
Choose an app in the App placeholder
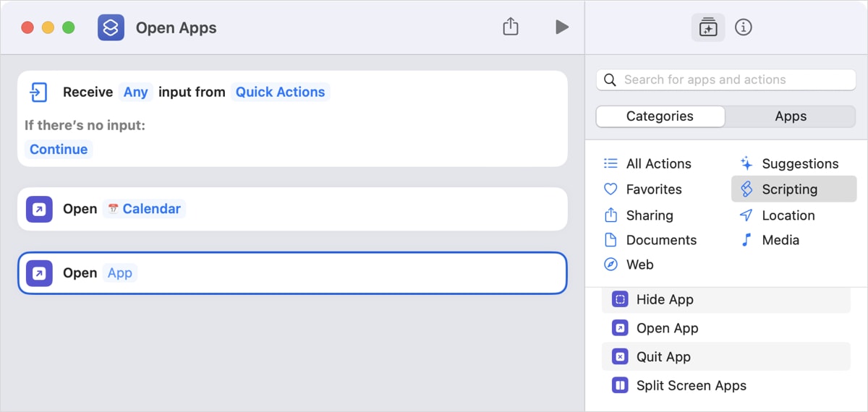click(120, 272)
